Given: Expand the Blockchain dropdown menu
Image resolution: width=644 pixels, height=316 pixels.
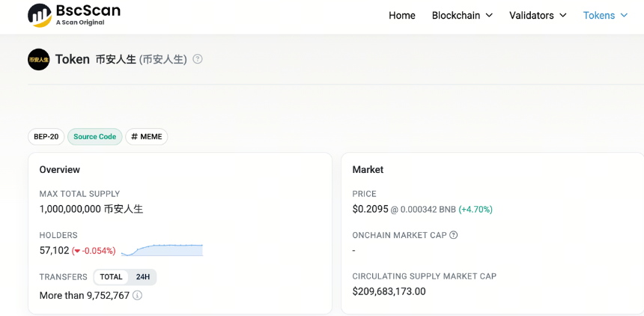Looking at the screenshot, I should click(x=462, y=16).
